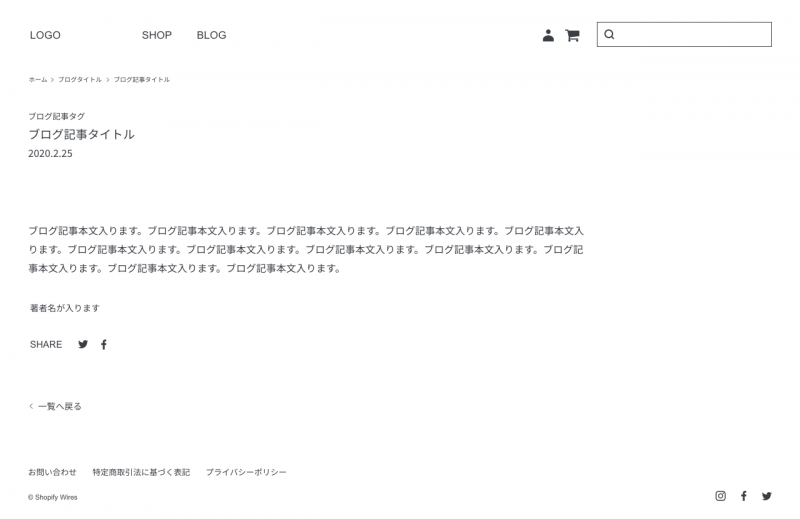Open Twitter icon in footer
Viewport: 800px width, 519px height.
click(x=767, y=496)
